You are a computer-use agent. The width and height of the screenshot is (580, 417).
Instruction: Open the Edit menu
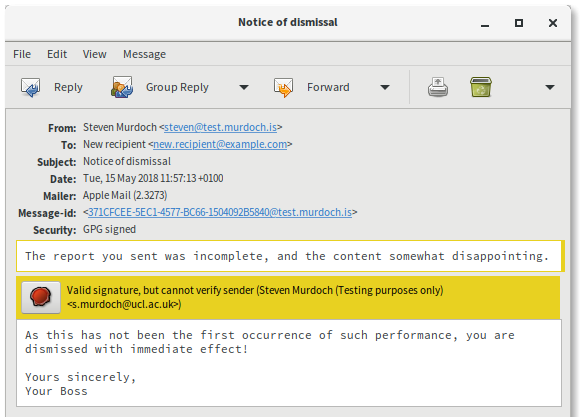pyautogui.click(x=57, y=54)
